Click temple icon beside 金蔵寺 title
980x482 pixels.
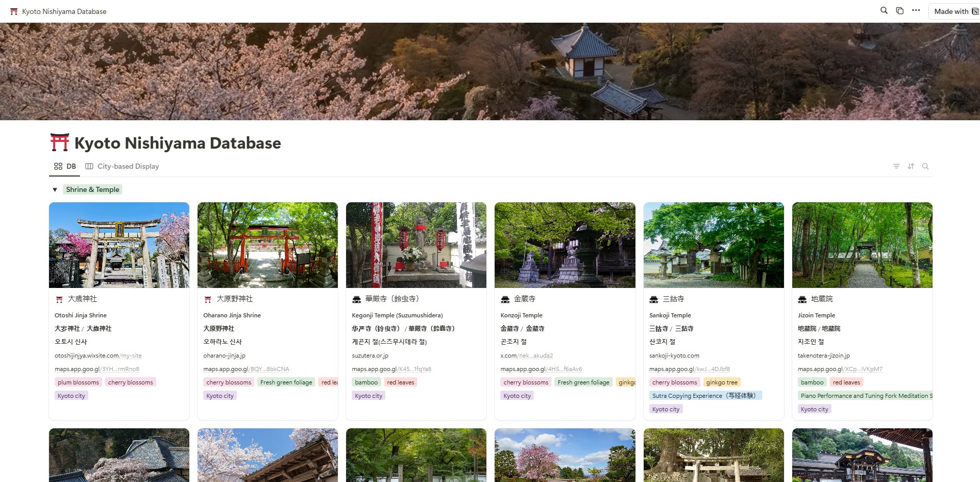505,299
